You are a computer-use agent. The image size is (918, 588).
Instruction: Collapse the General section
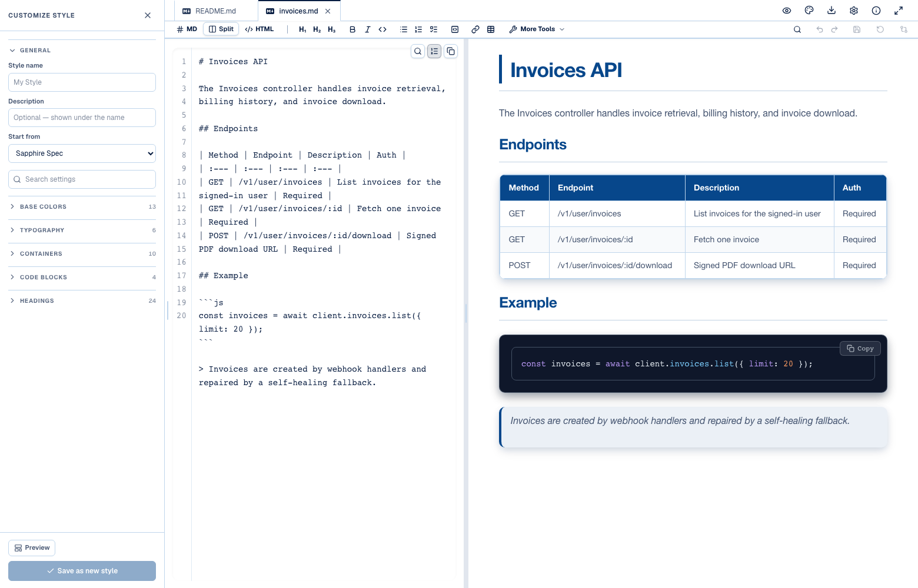coord(82,51)
